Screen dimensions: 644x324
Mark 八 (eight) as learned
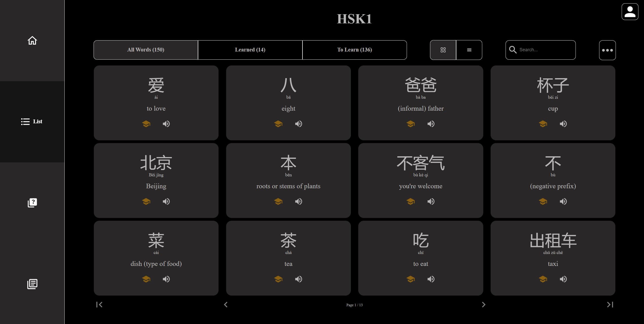pyautogui.click(x=278, y=124)
